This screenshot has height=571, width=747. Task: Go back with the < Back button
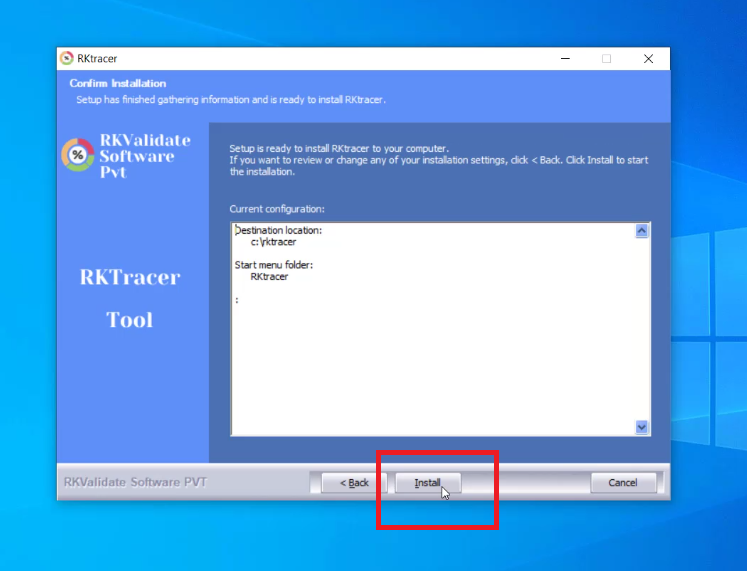tap(353, 482)
